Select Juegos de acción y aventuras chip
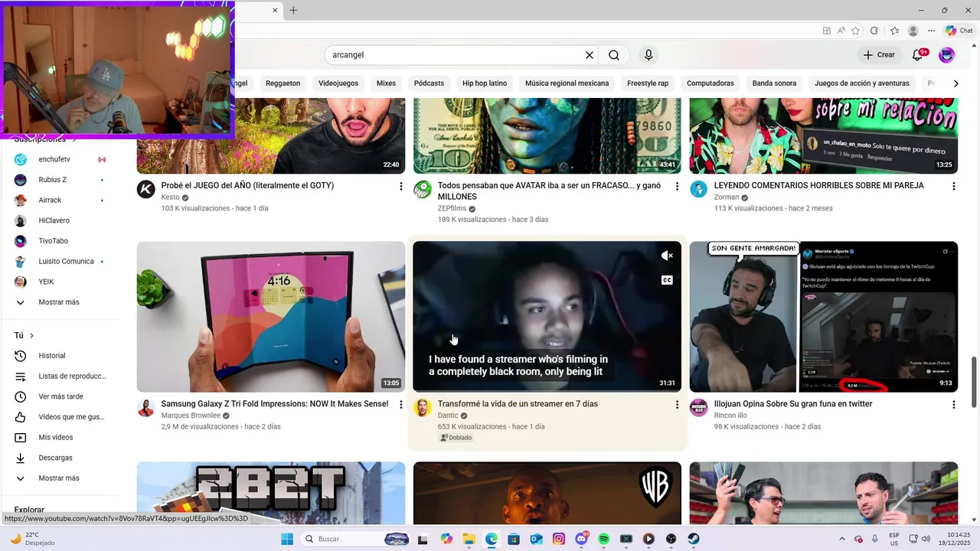The width and height of the screenshot is (980, 551). pyautogui.click(x=862, y=83)
